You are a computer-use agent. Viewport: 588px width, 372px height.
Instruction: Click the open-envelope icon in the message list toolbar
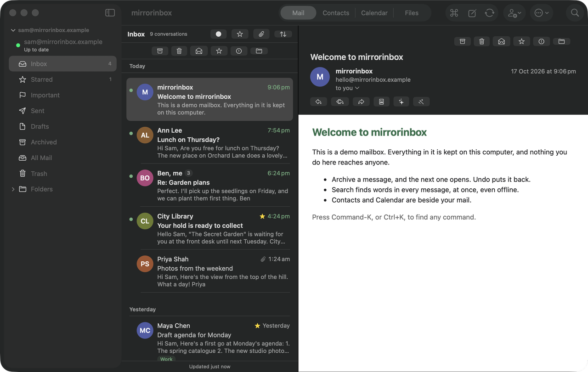pos(199,51)
